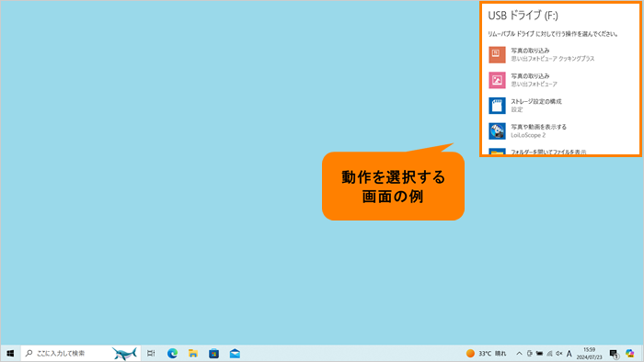644x362 pixels.
Task: Switch IME input mode via the A icon
Action: (569, 353)
